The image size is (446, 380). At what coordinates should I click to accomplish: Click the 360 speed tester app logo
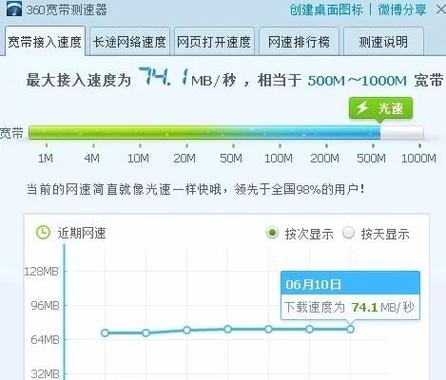coord(14,8)
